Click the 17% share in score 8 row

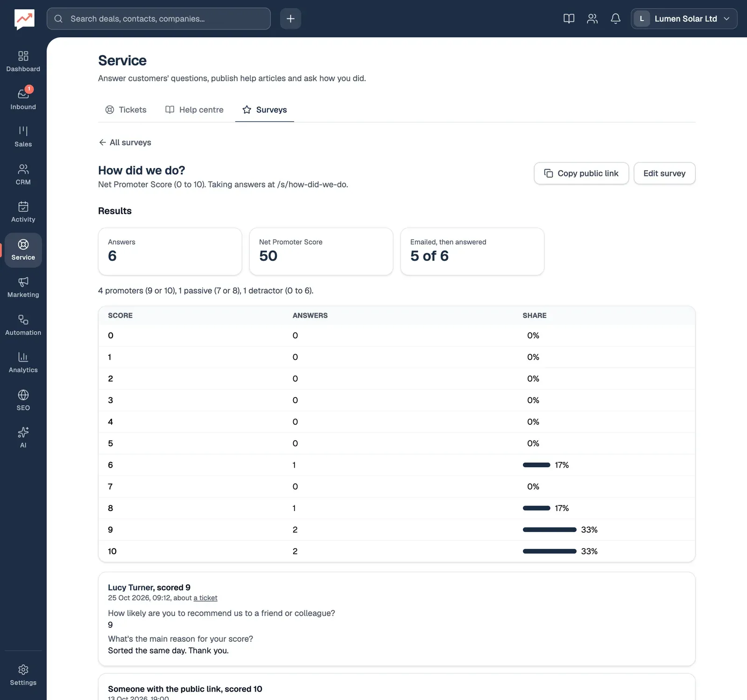[x=562, y=508]
